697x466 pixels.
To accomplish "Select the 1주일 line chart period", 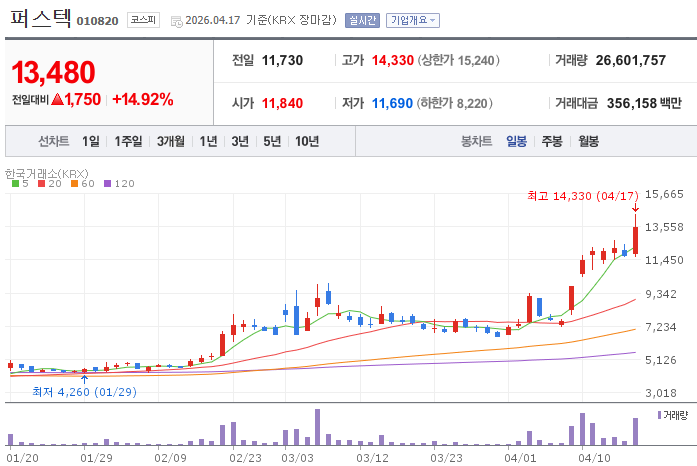I will (128, 141).
